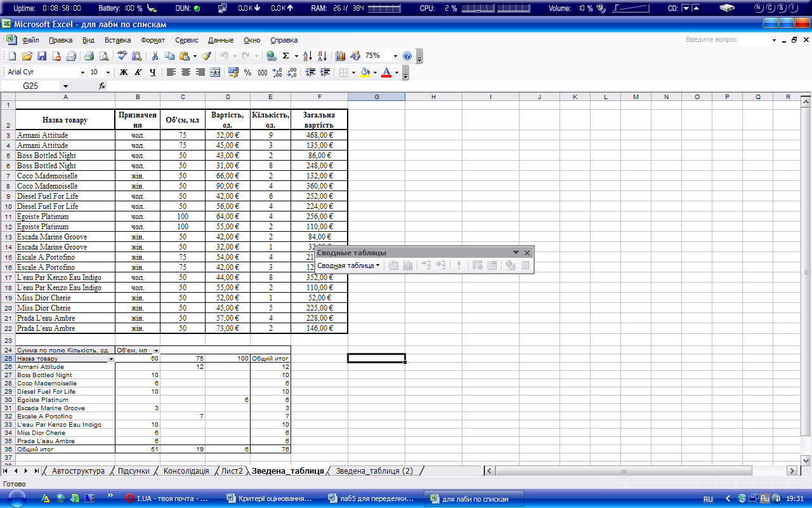Screen dimensions: 812x508
Task: Open the Данные menu
Action: (221, 39)
